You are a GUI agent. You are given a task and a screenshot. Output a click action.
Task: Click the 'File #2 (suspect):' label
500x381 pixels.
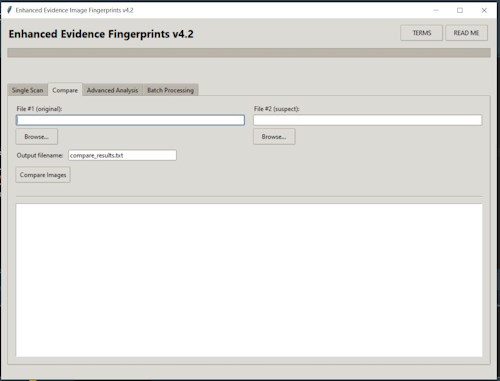[277, 109]
